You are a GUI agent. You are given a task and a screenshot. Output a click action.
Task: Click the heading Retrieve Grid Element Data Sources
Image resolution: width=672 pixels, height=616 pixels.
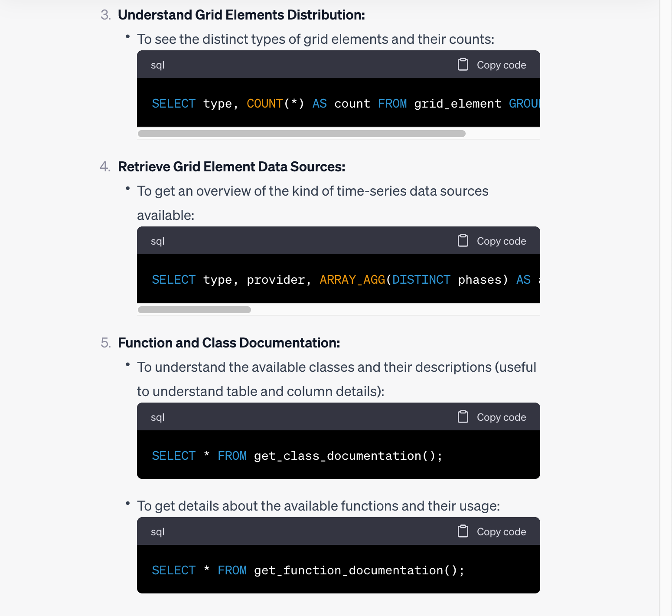(x=232, y=166)
